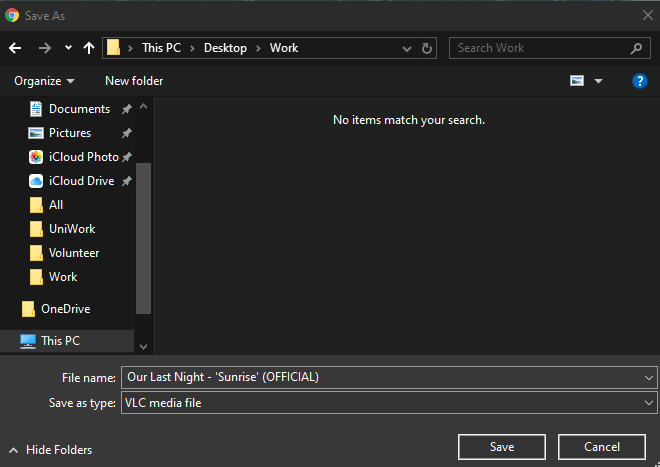The height and width of the screenshot is (467, 660).
Task: Expand the chevron after Desktop breadcrumb
Action: click(x=258, y=48)
